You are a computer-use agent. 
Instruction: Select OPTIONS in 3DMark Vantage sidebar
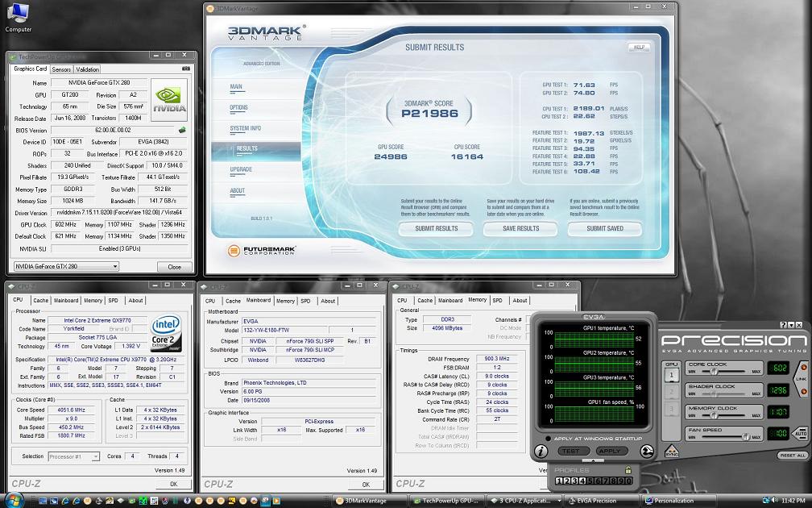[x=238, y=108]
